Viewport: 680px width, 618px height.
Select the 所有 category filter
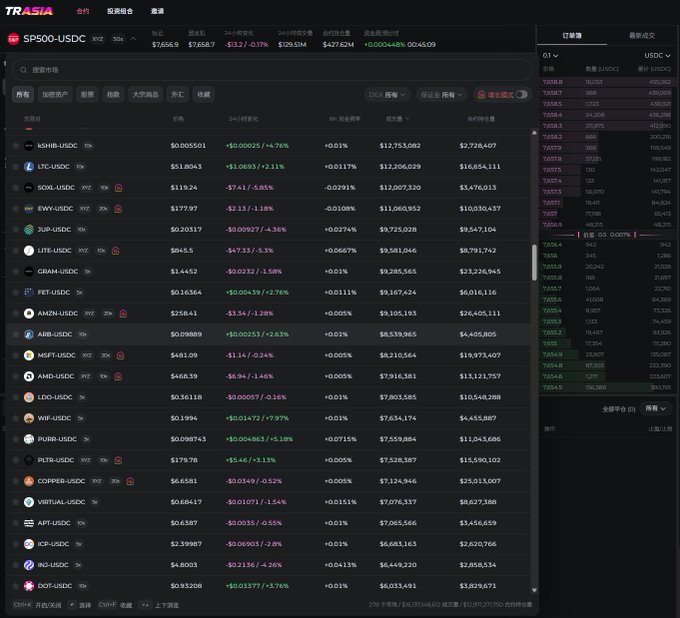tap(23, 95)
